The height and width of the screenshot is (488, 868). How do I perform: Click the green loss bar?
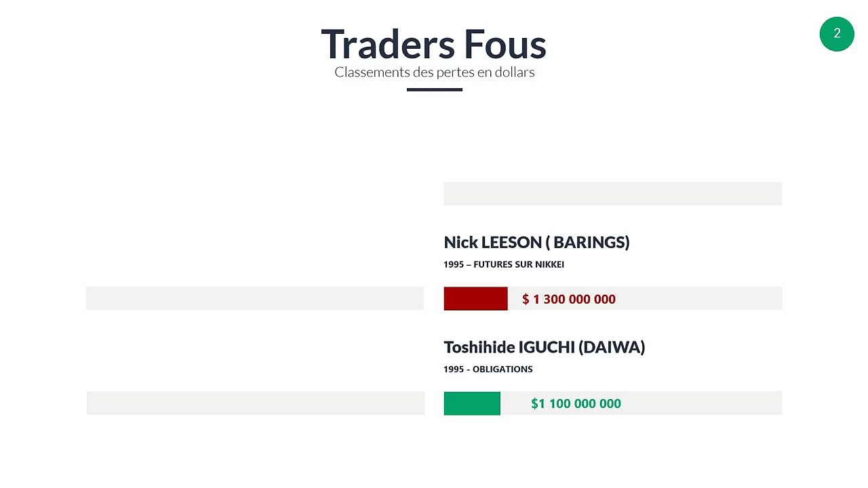pos(472,403)
